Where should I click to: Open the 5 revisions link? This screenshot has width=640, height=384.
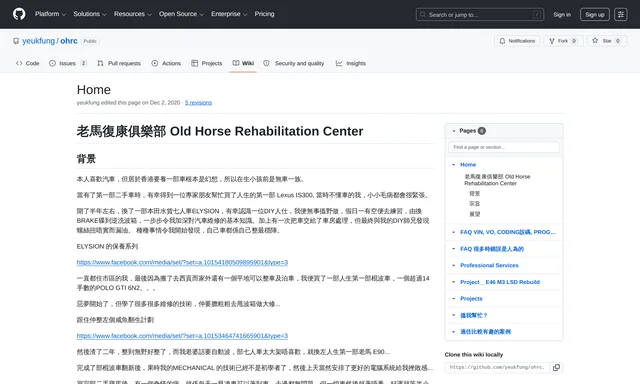click(x=198, y=102)
